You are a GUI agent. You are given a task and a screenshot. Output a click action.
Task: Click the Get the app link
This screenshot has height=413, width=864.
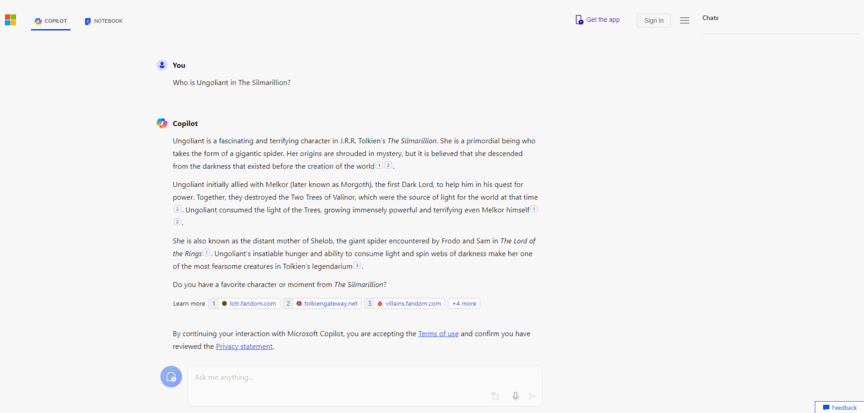pos(597,20)
